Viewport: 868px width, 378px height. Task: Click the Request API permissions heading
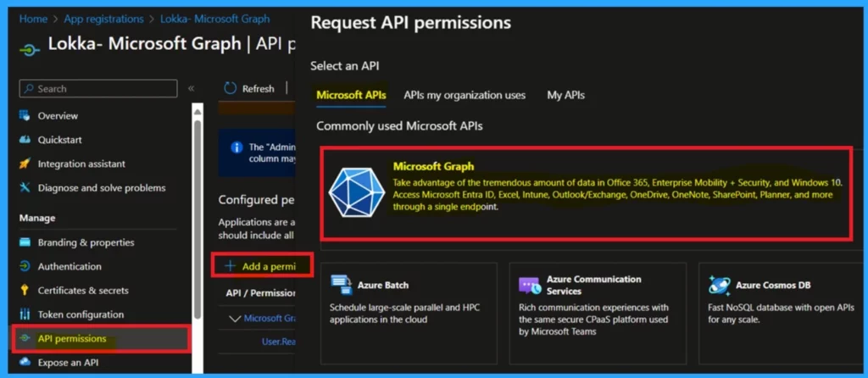coord(411,23)
